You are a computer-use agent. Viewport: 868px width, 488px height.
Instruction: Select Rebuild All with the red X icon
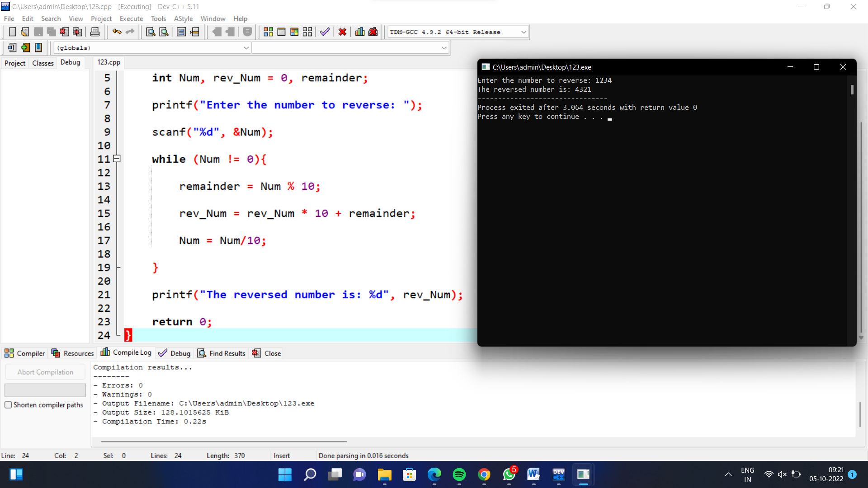click(342, 32)
